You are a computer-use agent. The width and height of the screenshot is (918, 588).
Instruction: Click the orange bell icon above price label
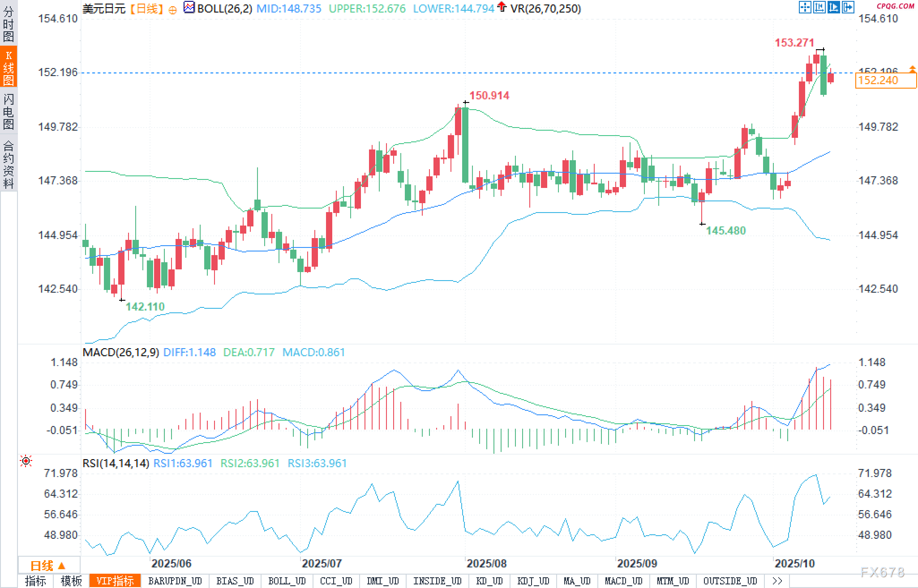(912, 68)
